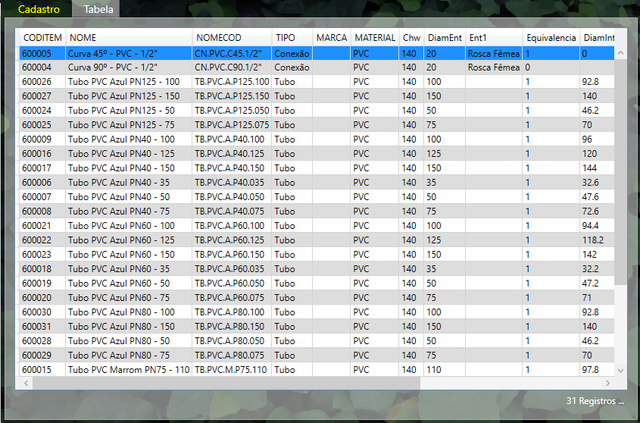This screenshot has width=640, height=423.
Task: Click the Equivalencia column header
Action: pos(550,37)
